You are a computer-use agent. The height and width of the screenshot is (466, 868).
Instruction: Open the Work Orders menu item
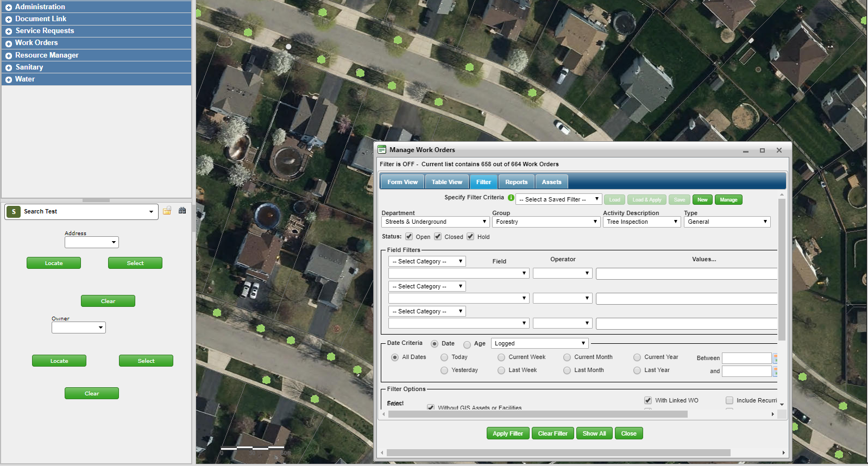click(96, 43)
